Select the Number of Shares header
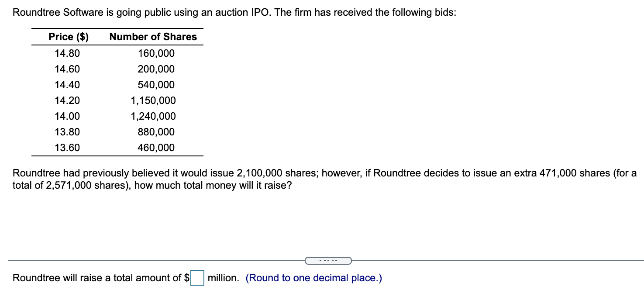Screen dimensions: 644x297 point(152,37)
